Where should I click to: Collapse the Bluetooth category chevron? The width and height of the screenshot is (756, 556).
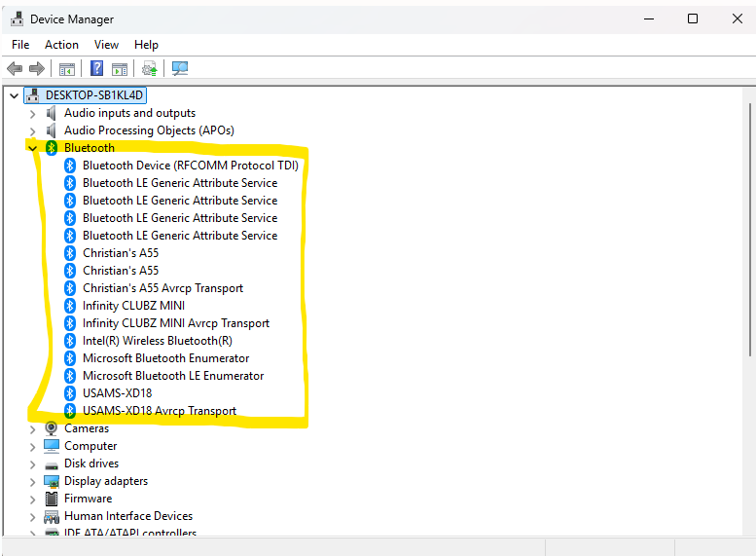tap(32, 148)
